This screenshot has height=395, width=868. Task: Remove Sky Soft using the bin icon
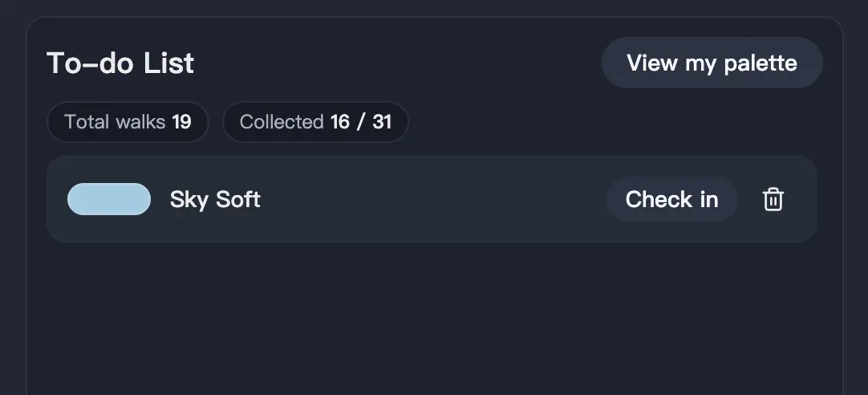click(x=773, y=199)
